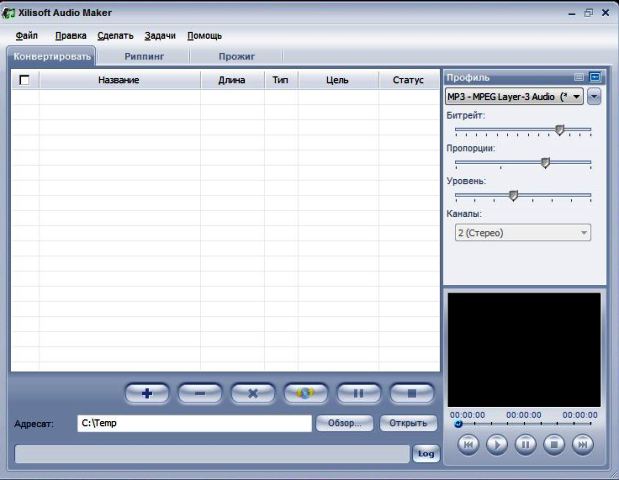
Task: Click the player seek bar handle
Action: click(458, 424)
